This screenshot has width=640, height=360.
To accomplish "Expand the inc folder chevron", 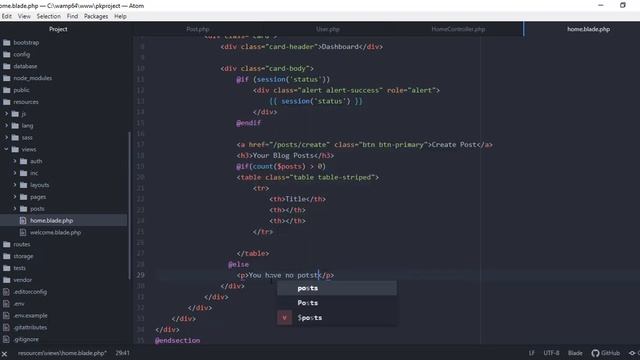I will [x=15, y=173].
